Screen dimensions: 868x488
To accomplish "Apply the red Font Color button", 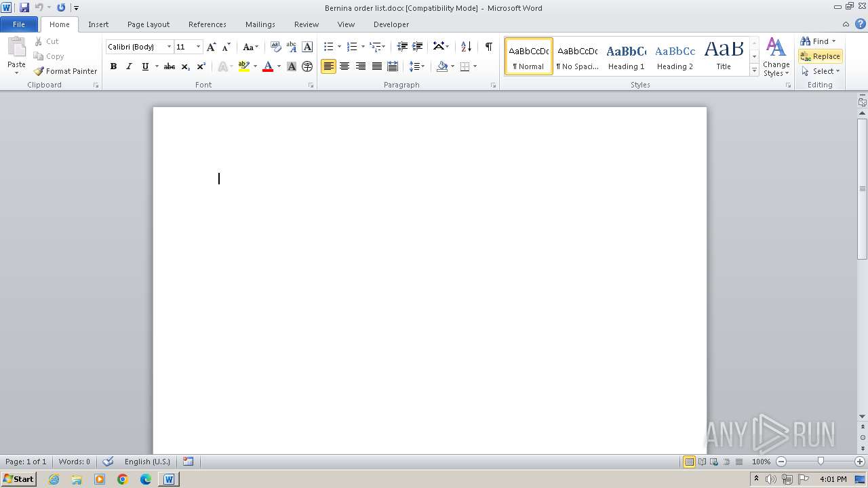I will pyautogui.click(x=267, y=66).
